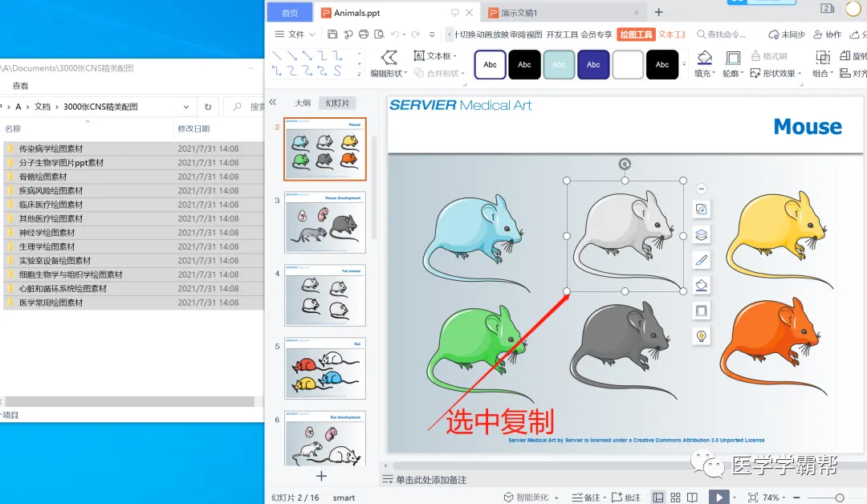
Task: Apply the light teal Abc shape style
Action: [559, 64]
